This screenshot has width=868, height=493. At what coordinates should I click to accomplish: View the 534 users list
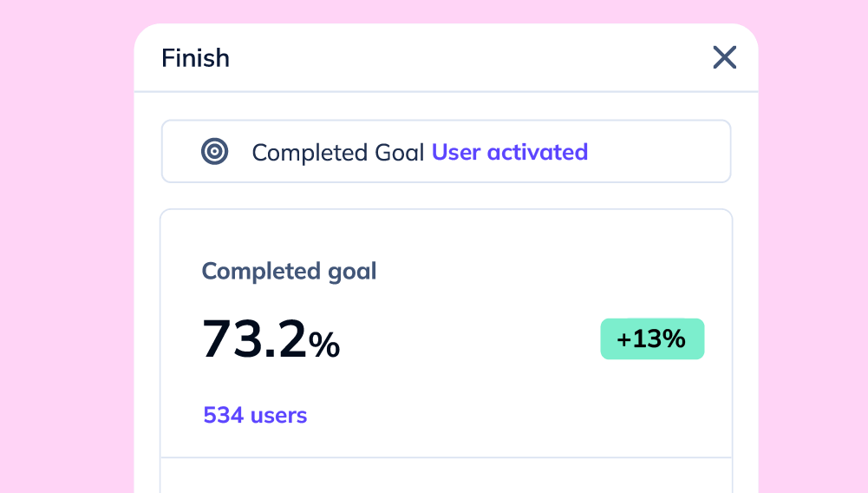pyautogui.click(x=255, y=415)
